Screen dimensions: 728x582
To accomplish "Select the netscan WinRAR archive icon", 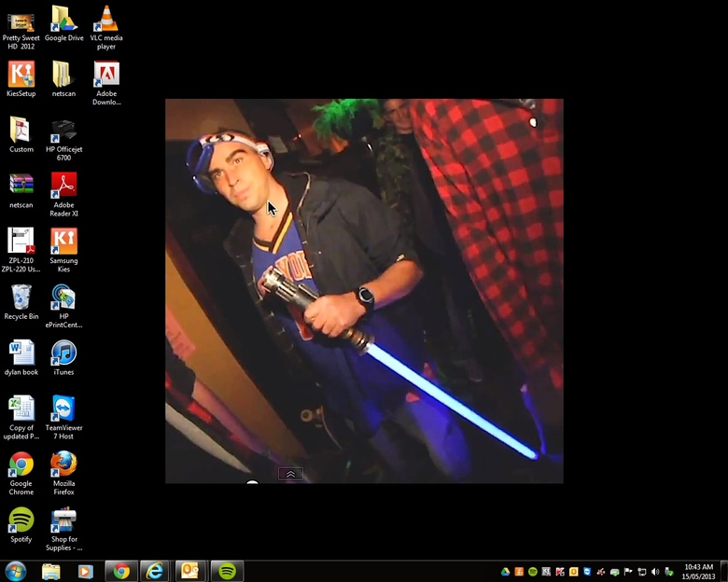I will [21, 190].
